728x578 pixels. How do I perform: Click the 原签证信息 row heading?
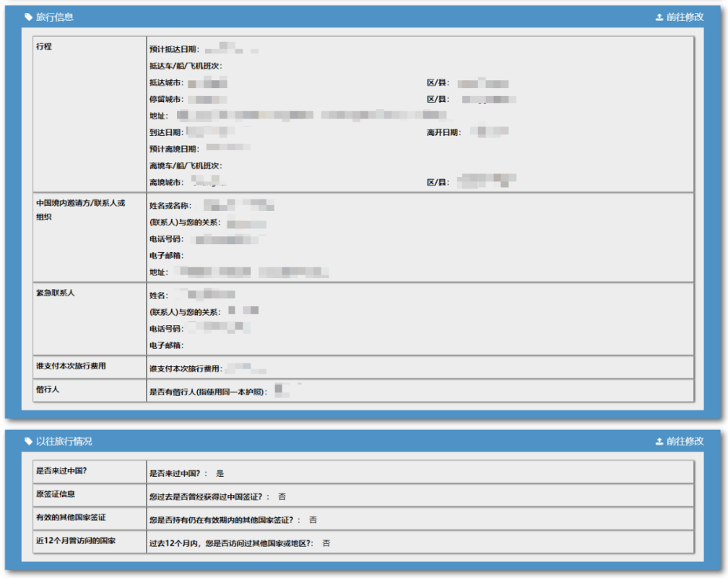56,495
